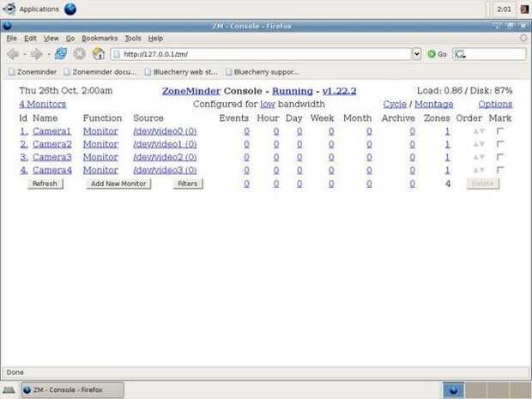Open the File menu
This screenshot has width=532, height=399.
[x=12, y=39]
